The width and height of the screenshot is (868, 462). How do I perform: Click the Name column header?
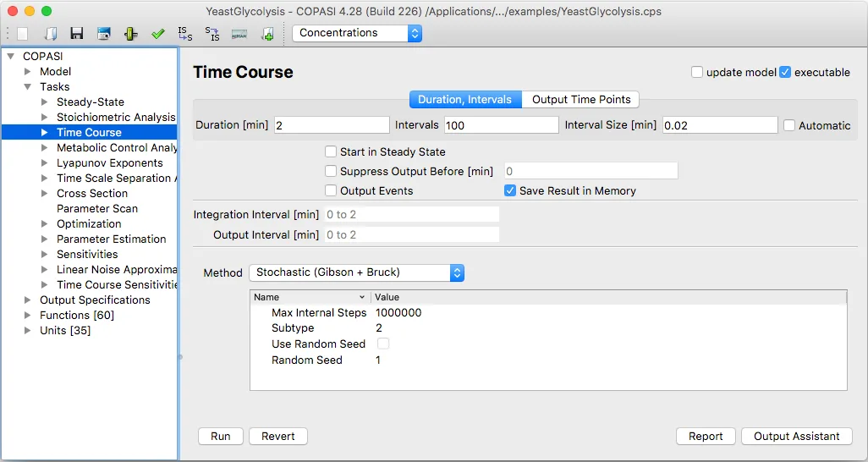(310, 298)
